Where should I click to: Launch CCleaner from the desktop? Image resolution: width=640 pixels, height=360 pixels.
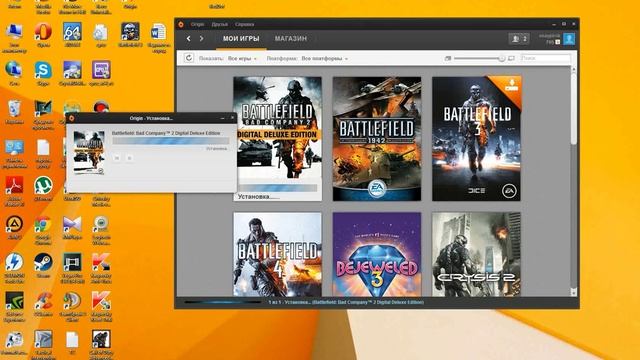(x=43, y=301)
